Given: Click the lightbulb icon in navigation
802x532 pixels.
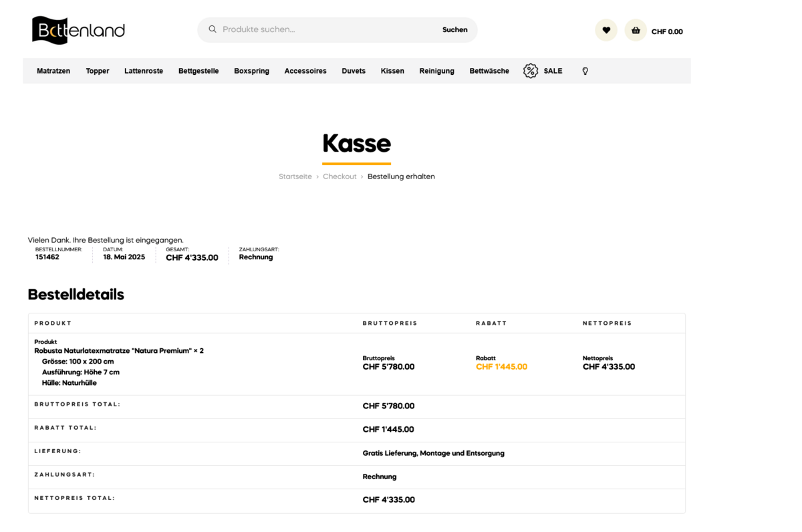Looking at the screenshot, I should click(x=585, y=71).
